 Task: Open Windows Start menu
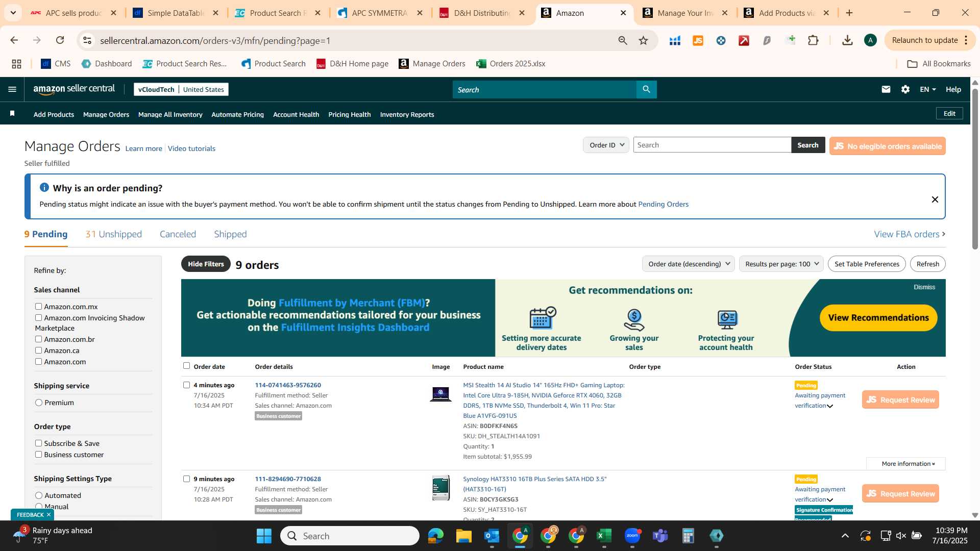pyautogui.click(x=264, y=536)
